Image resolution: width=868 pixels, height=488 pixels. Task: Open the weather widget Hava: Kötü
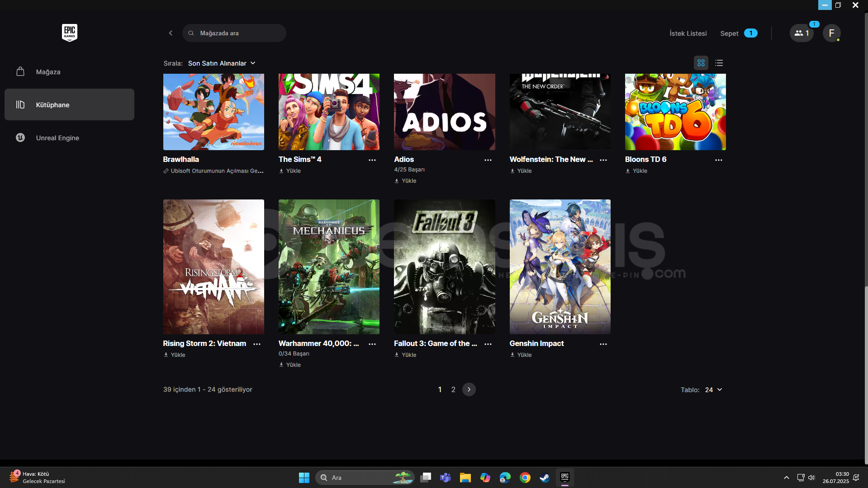37,478
